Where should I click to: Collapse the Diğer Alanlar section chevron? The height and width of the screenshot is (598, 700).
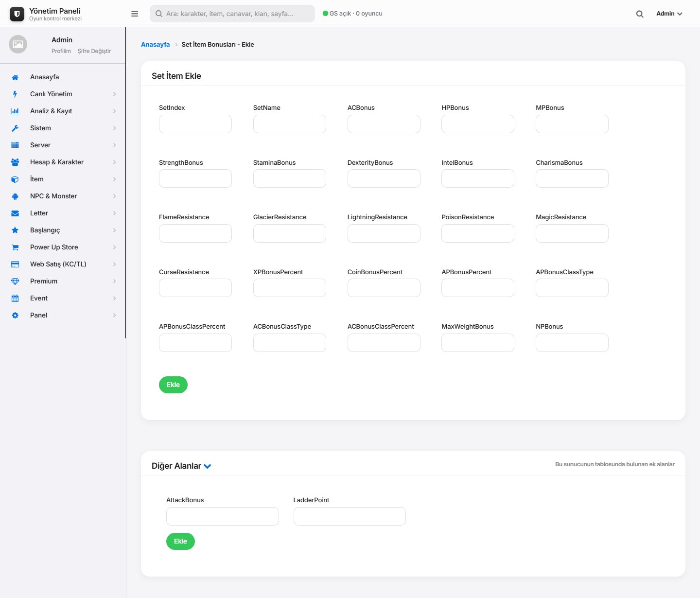[208, 466]
